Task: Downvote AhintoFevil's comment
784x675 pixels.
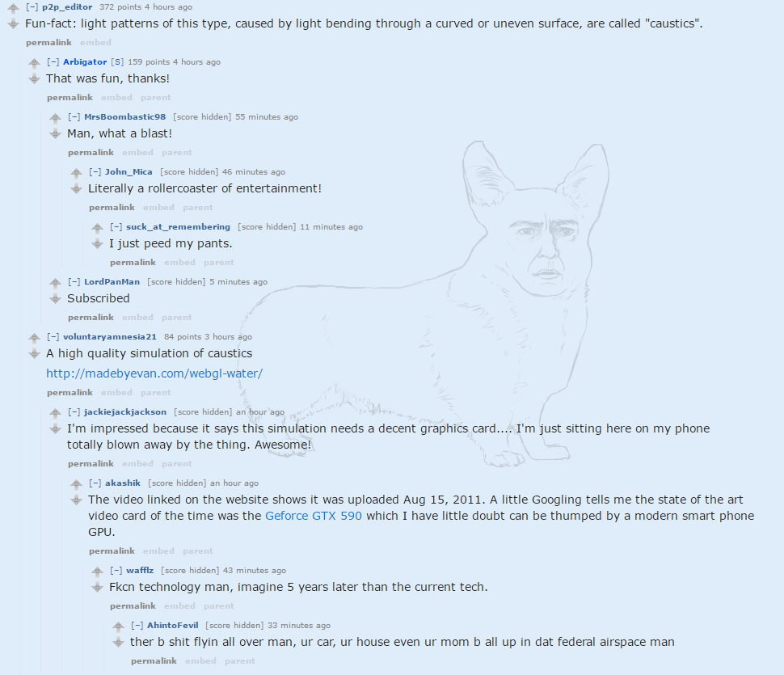Action: (119, 642)
